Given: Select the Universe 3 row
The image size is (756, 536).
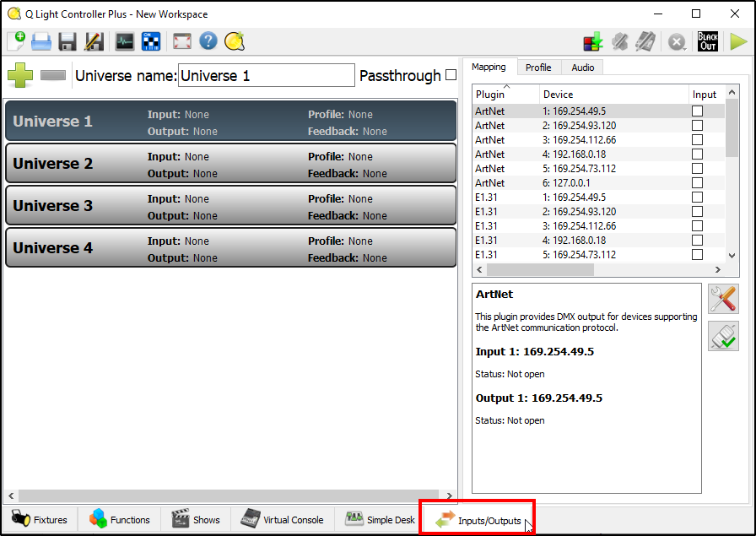Looking at the screenshot, I should [230, 205].
